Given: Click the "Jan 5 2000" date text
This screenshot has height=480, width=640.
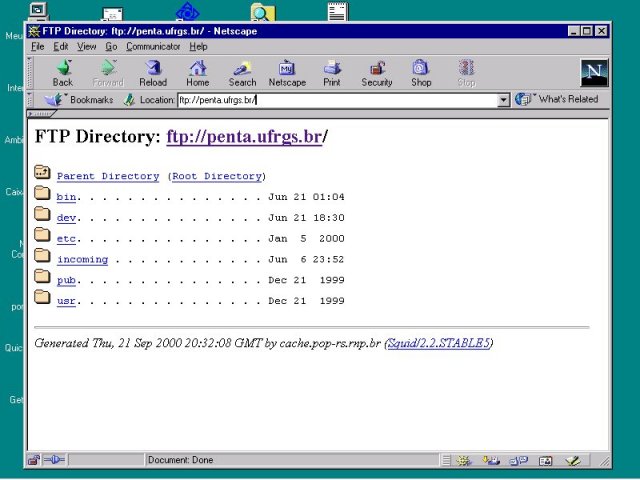Looking at the screenshot, I should (306, 239).
